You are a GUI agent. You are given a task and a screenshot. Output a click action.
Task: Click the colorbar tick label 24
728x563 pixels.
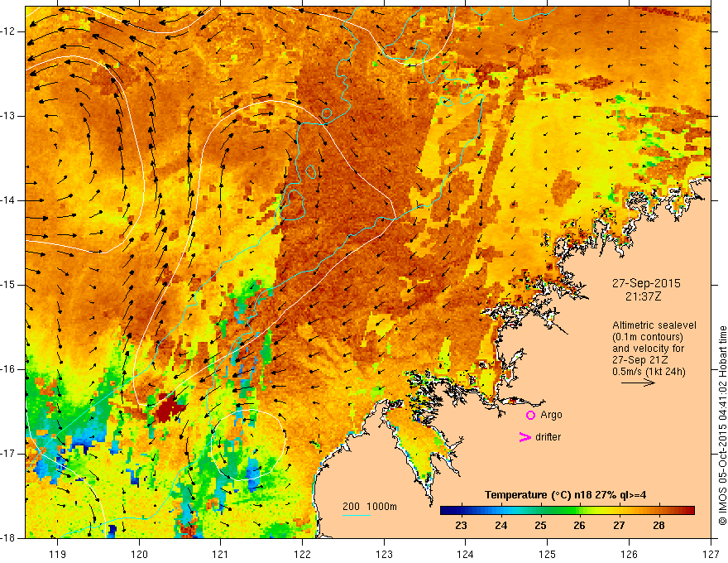pyautogui.click(x=500, y=526)
